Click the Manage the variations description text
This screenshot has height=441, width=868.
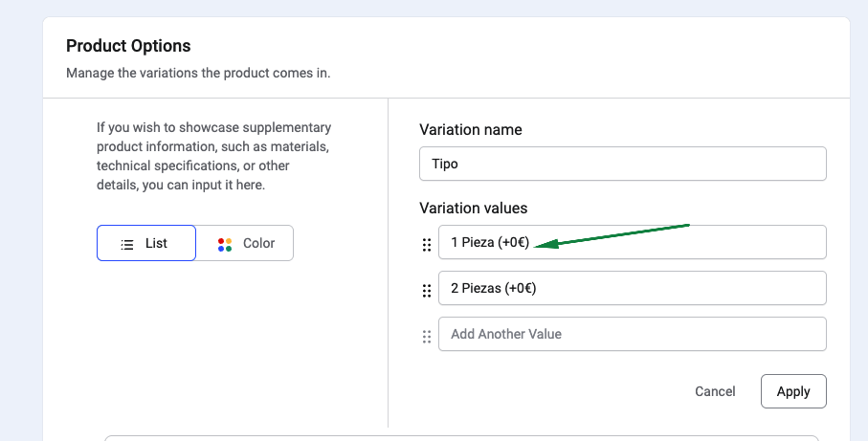pyautogui.click(x=198, y=73)
